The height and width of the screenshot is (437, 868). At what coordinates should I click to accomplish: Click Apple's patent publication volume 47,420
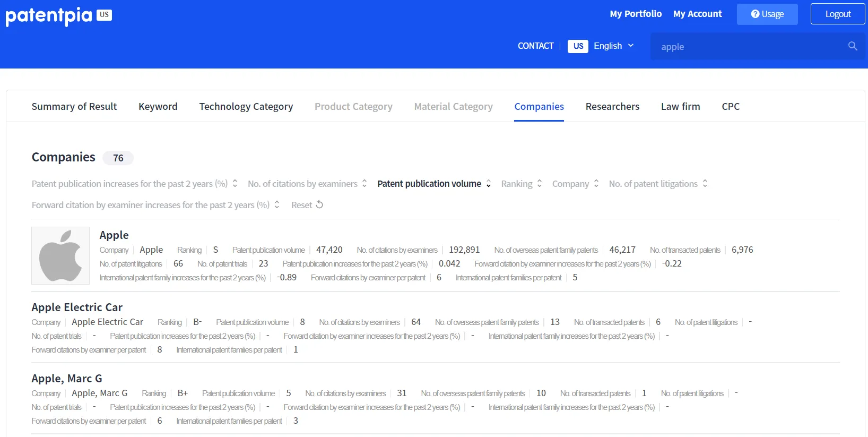point(329,250)
